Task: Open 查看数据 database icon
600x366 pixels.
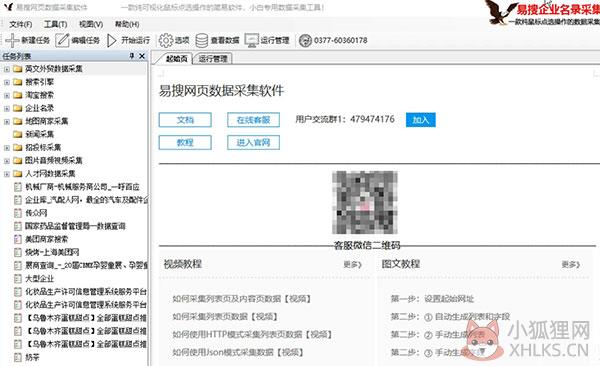Action: tap(202, 40)
